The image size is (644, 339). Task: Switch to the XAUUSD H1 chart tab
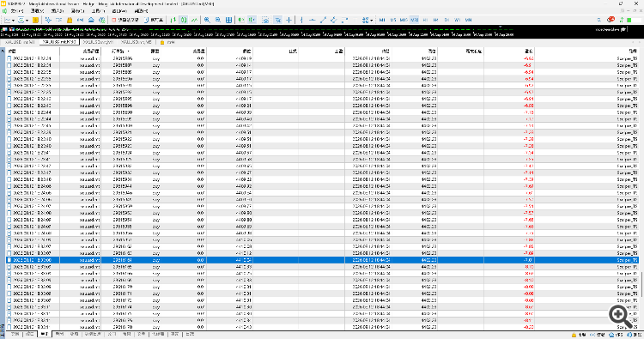pos(99,42)
